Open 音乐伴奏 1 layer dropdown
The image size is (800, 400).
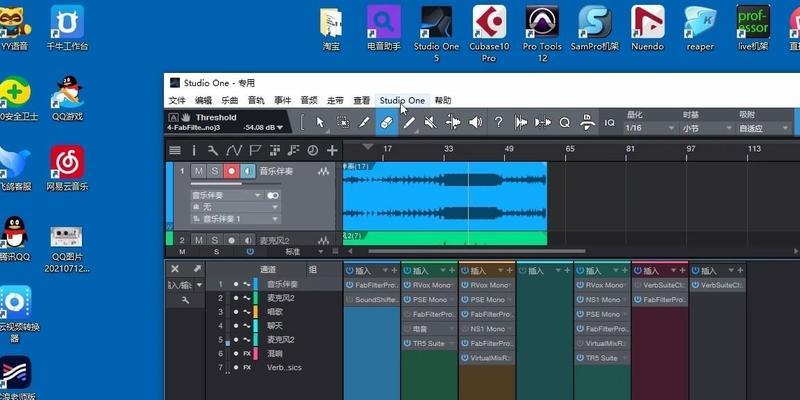tap(235, 219)
